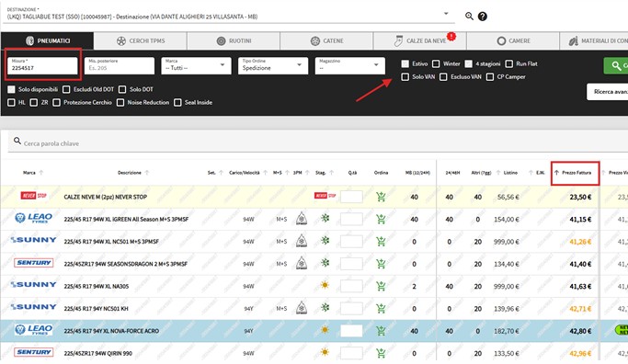Enable the Run Flat filter
The image size is (628, 364).
pos(509,63)
